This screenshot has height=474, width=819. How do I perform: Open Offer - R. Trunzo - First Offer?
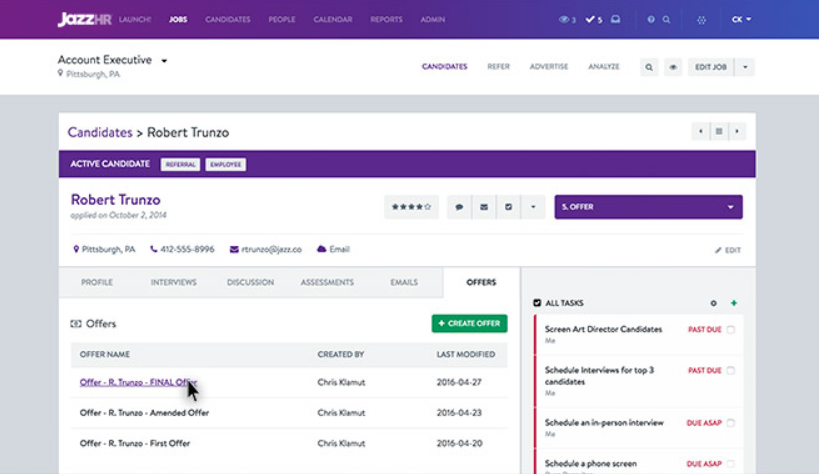(x=135, y=443)
